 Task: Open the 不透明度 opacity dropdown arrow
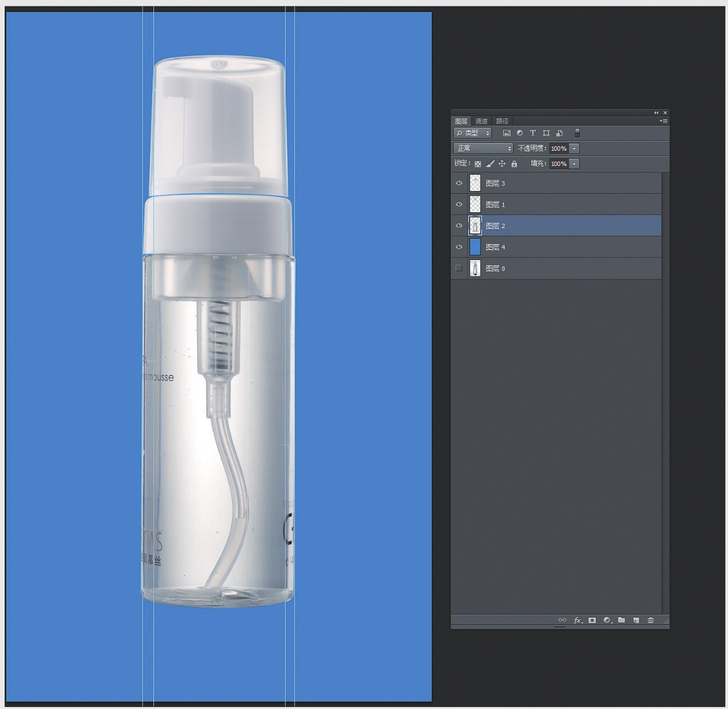[574, 149]
